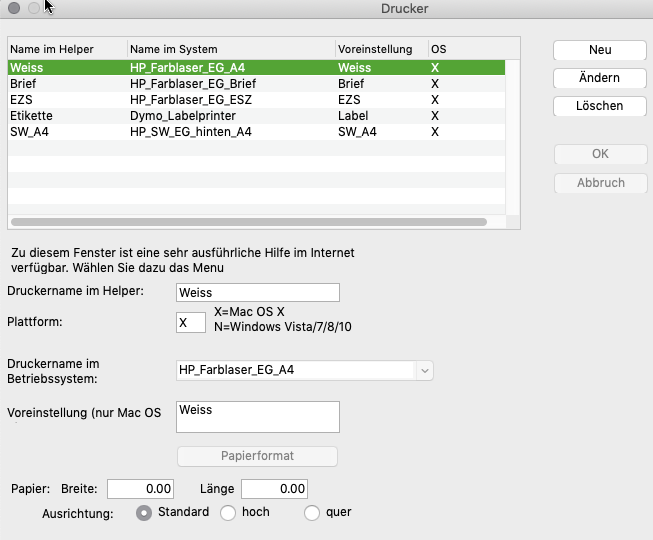Click the Breite paper width field
Screen dimensions: 653x540
tap(140, 488)
